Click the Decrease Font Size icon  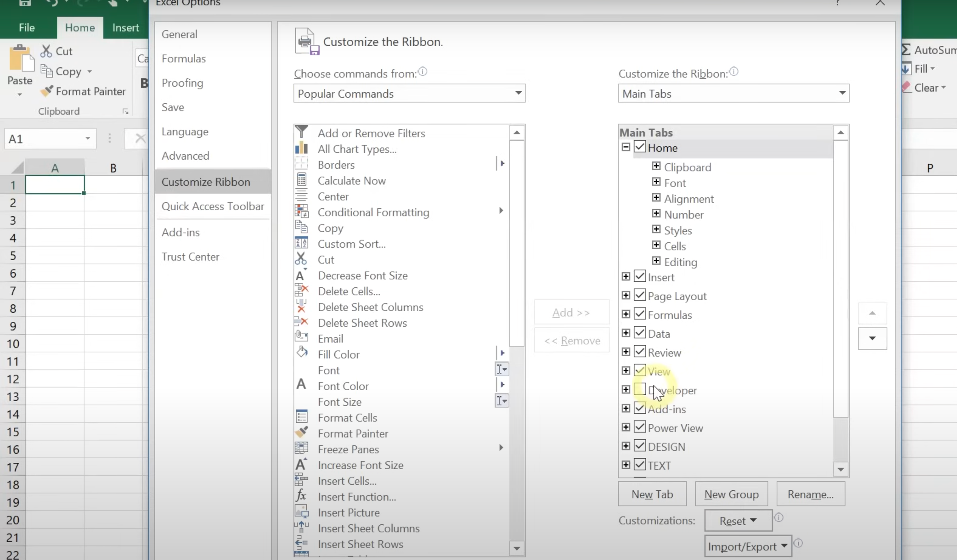[x=301, y=275]
